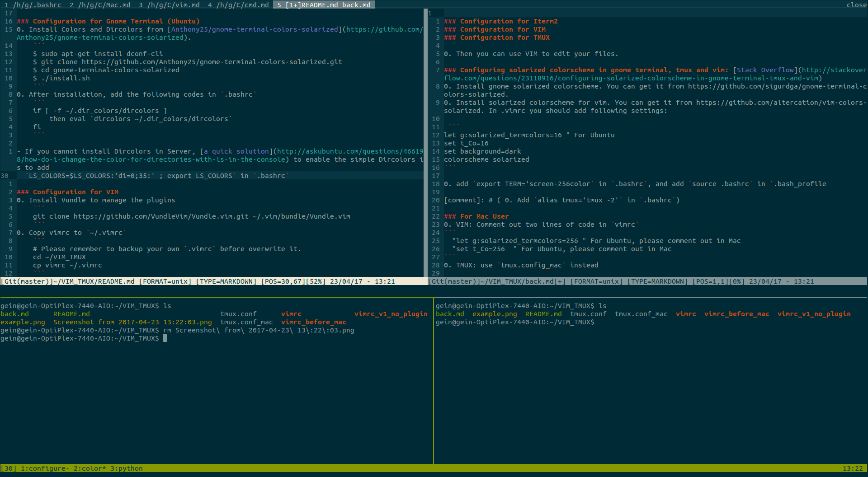Screen dimensions: 868x477
Task: Click the './install.sh' command line
Action: coord(61,78)
